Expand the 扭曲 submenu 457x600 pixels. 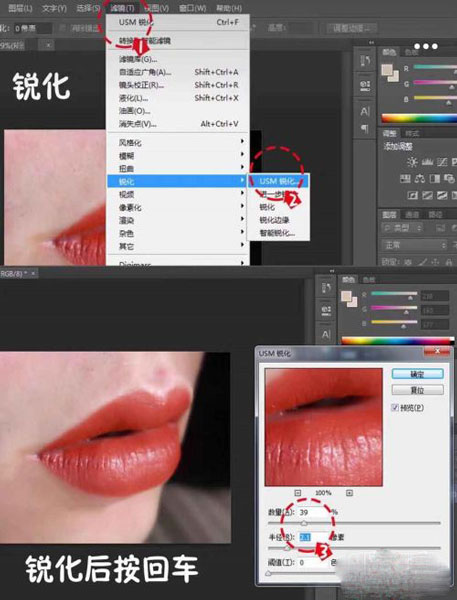[x=178, y=168]
